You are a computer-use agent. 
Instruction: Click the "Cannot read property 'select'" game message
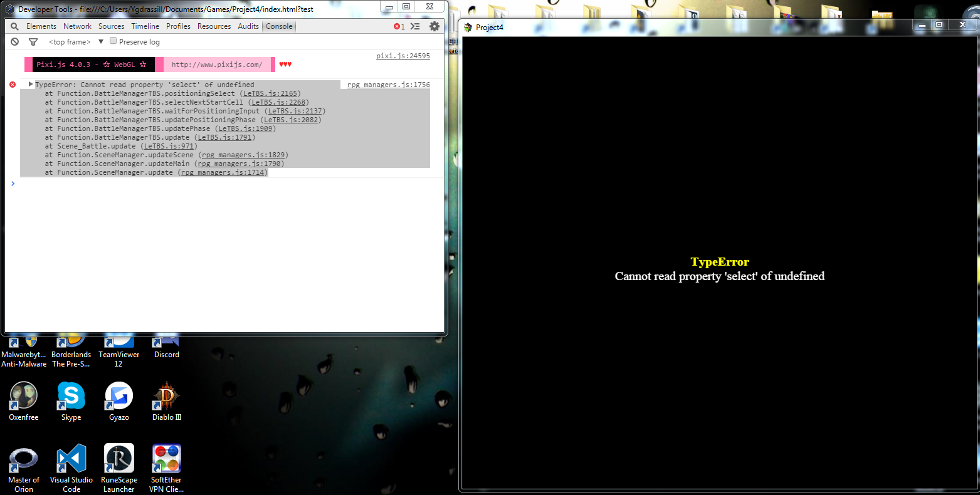(720, 276)
